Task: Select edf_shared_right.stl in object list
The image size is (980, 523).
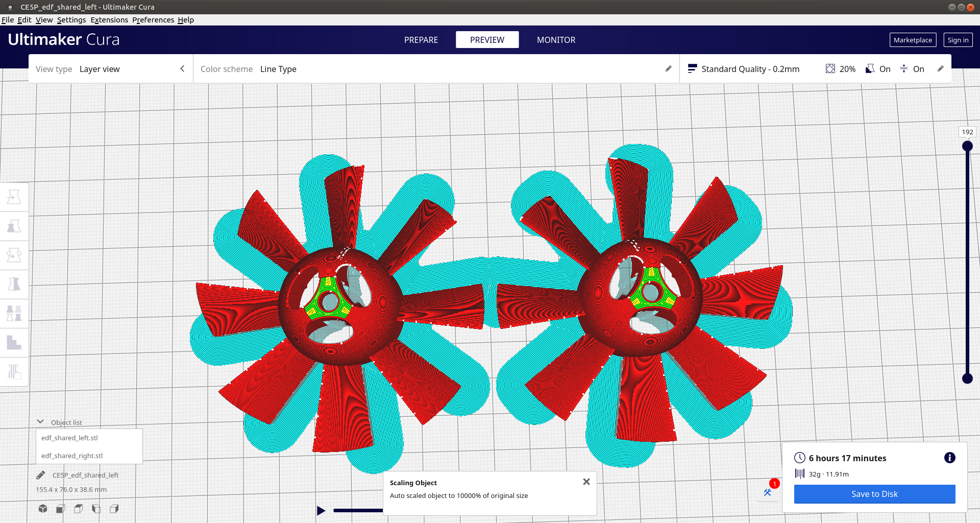Action: click(72, 456)
